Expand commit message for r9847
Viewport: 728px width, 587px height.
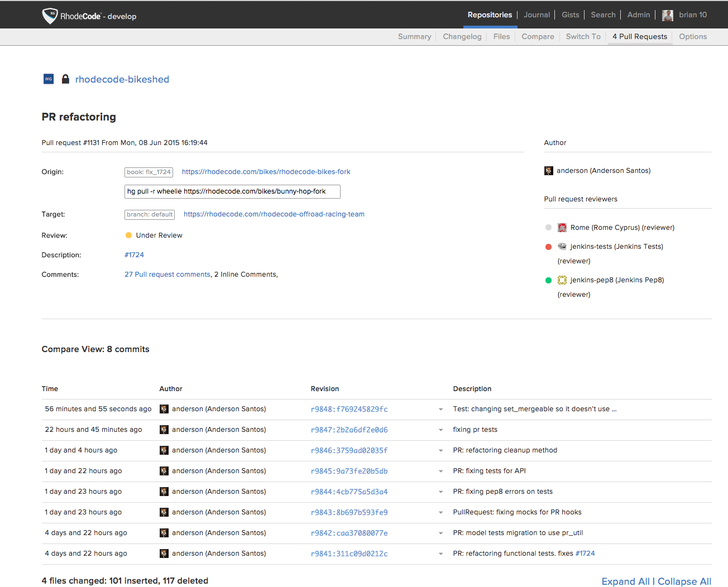click(x=440, y=430)
